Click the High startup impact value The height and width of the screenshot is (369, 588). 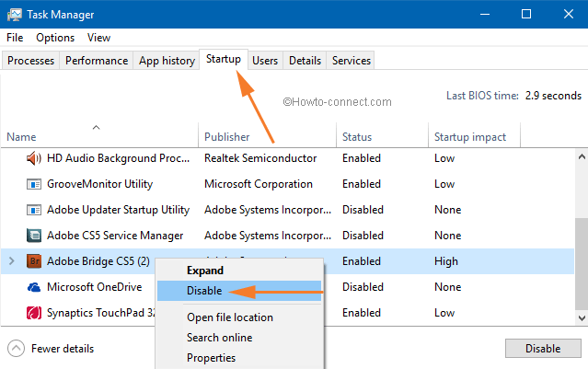pyautogui.click(x=446, y=261)
